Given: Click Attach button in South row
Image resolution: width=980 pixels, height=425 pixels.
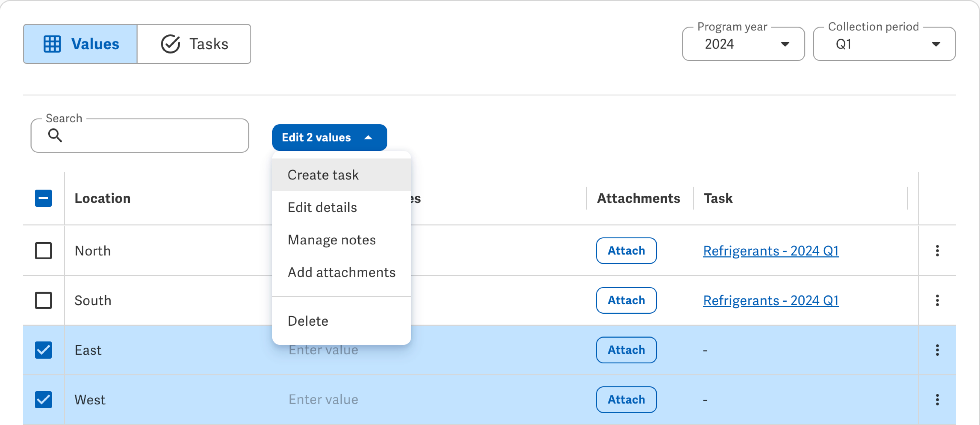Looking at the screenshot, I should click(x=626, y=300).
